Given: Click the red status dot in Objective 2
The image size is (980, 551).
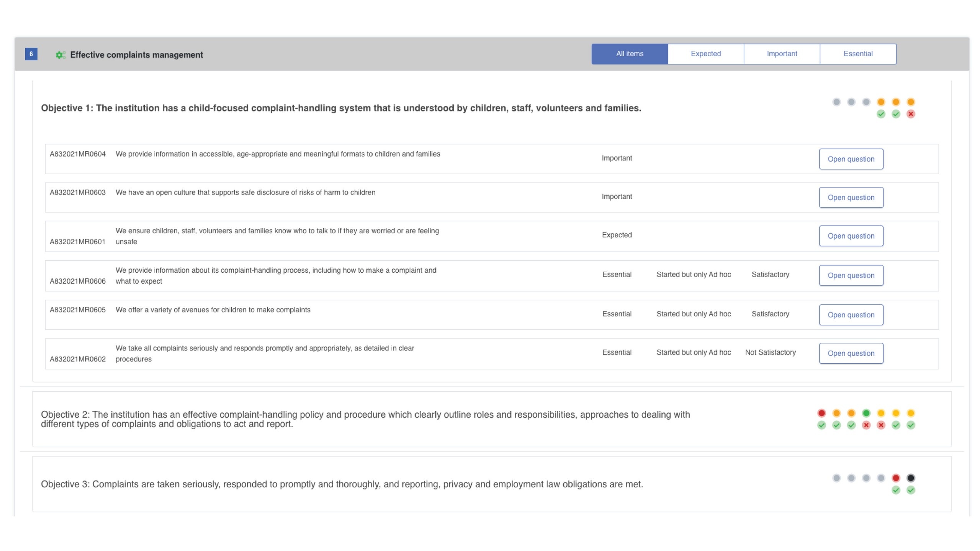Looking at the screenshot, I should [x=821, y=413].
